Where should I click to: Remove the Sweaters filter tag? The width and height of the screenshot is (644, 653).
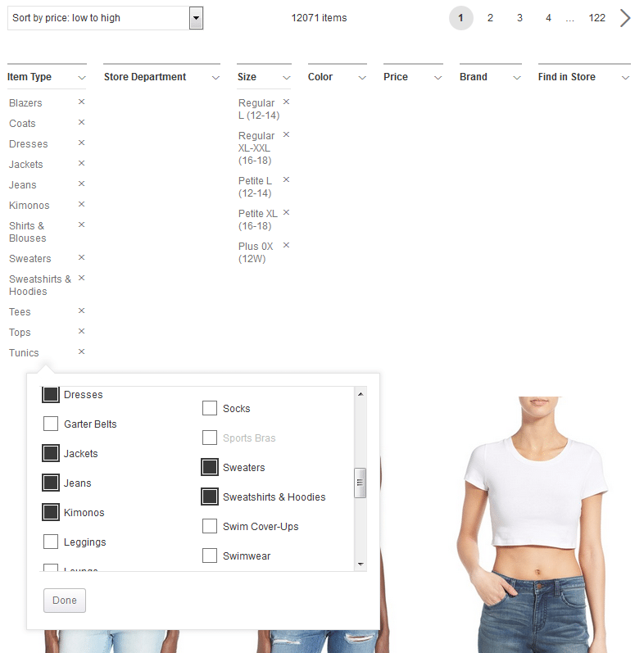(82, 258)
